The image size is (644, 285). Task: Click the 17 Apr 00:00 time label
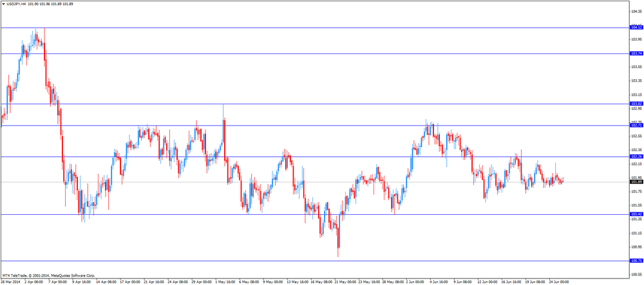tap(131, 282)
